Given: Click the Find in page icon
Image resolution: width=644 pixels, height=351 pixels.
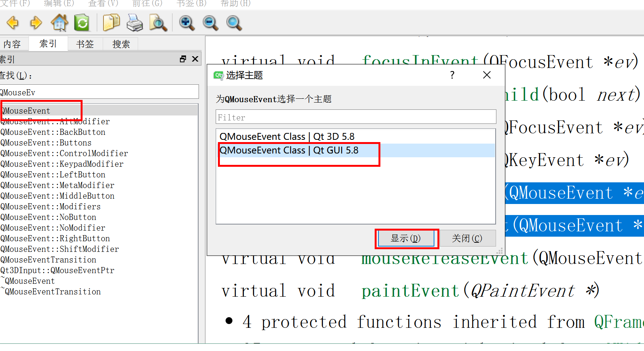Looking at the screenshot, I should click(158, 23).
